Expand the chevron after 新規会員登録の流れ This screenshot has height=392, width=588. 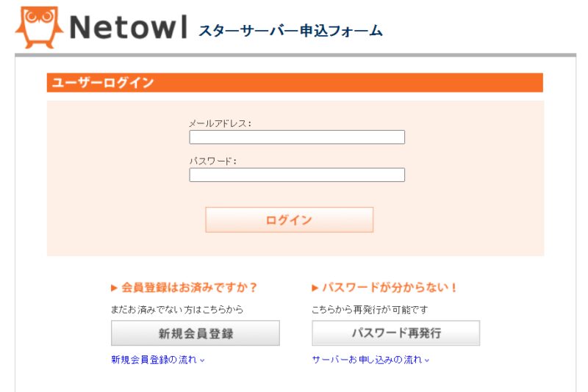coord(202,360)
